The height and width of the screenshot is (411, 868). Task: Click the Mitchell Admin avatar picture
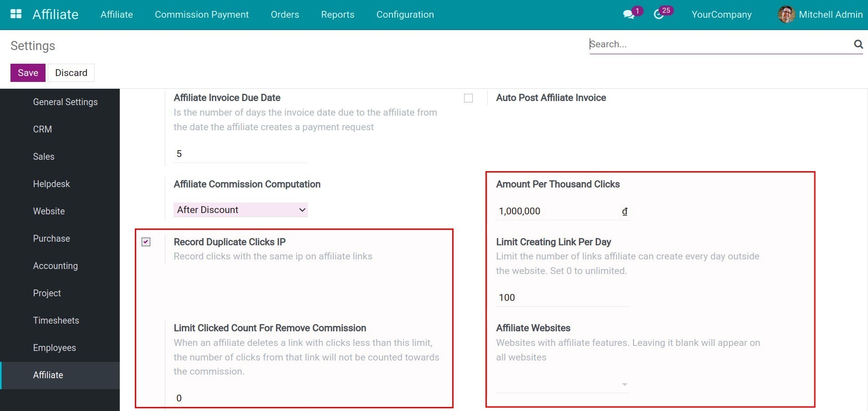click(786, 14)
